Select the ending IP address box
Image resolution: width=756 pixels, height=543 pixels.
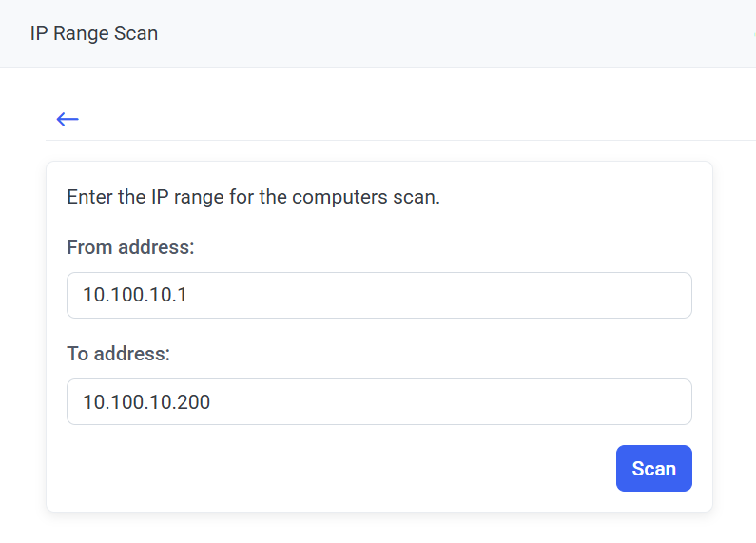[378, 401]
